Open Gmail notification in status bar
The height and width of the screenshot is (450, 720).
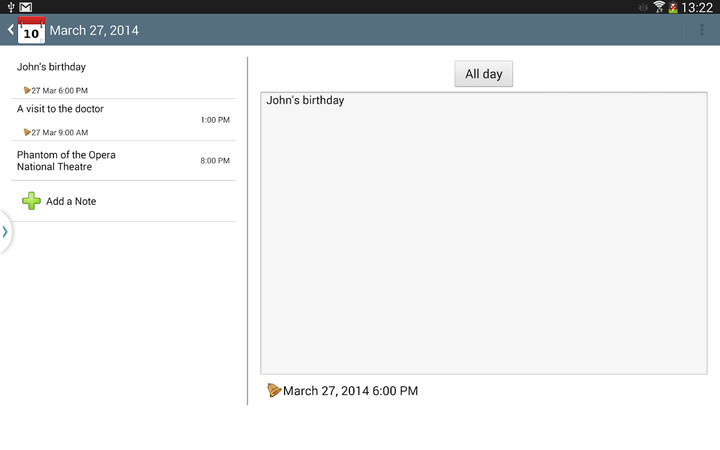[26, 7]
